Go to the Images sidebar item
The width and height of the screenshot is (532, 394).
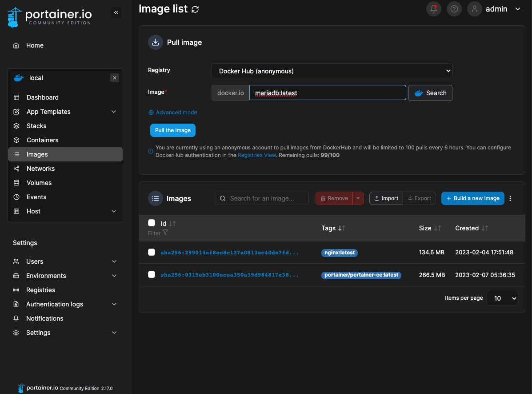pos(65,154)
